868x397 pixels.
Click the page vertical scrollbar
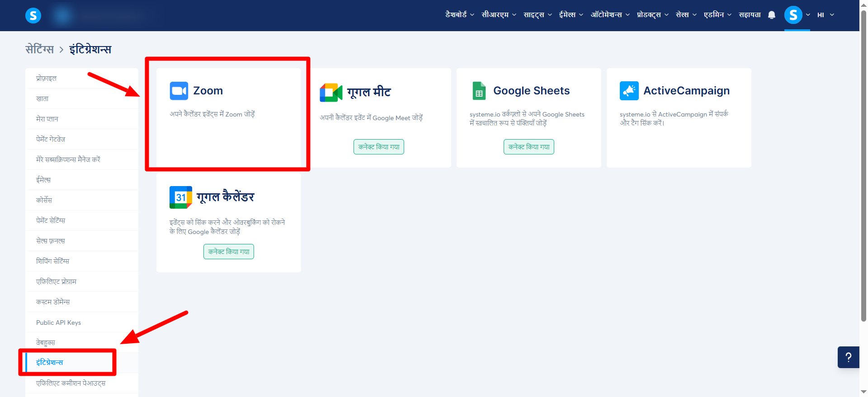(864, 167)
